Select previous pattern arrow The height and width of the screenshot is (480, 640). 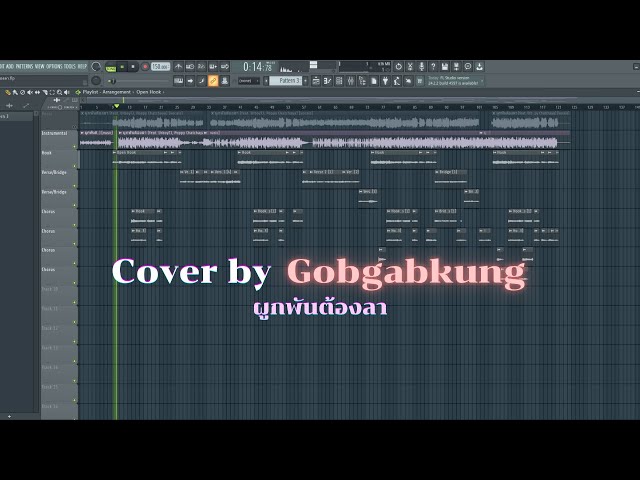click(x=266, y=81)
